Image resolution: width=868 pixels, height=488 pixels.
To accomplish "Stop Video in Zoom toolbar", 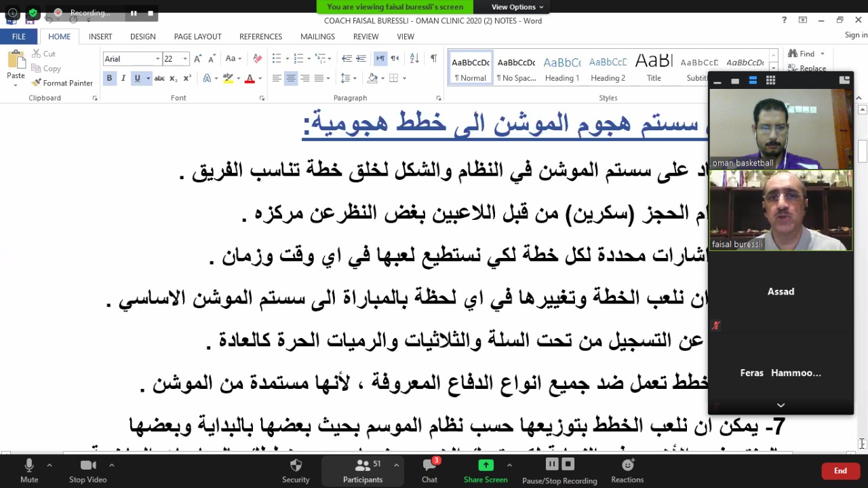I will click(88, 470).
